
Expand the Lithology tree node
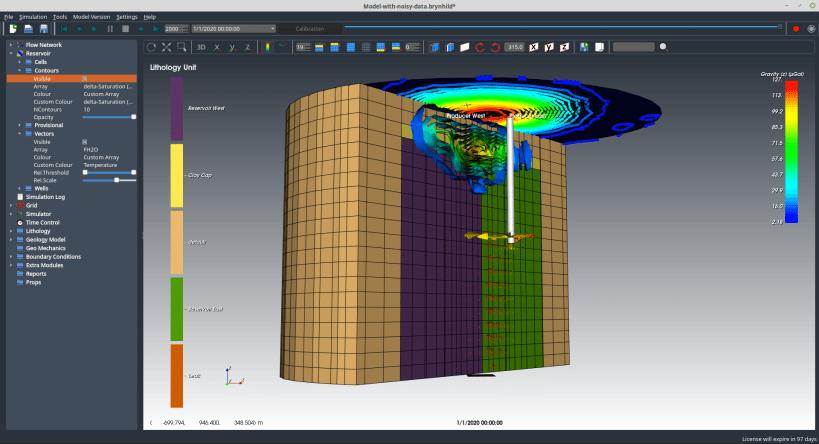click(11, 230)
